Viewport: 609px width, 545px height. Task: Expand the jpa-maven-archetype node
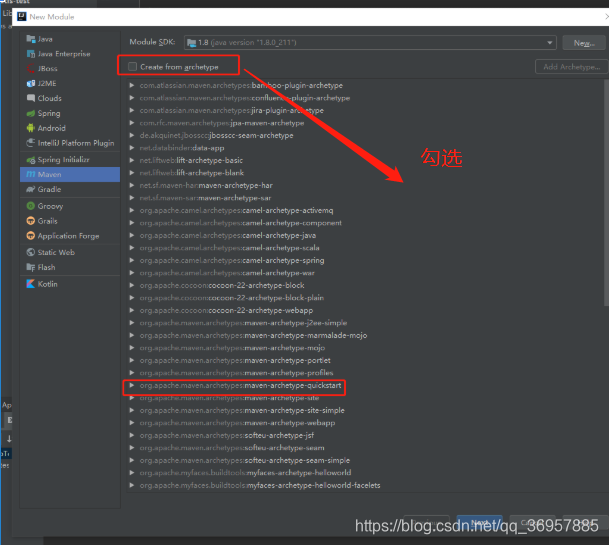coord(132,123)
